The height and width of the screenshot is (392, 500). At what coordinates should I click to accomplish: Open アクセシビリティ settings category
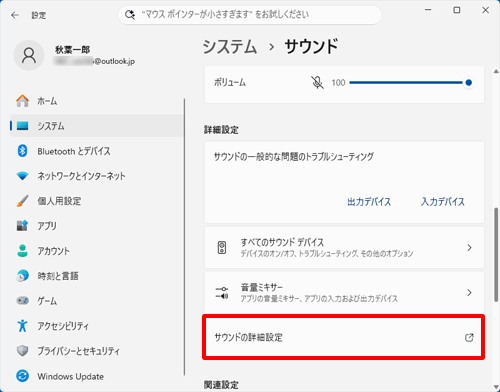(97, 326)
